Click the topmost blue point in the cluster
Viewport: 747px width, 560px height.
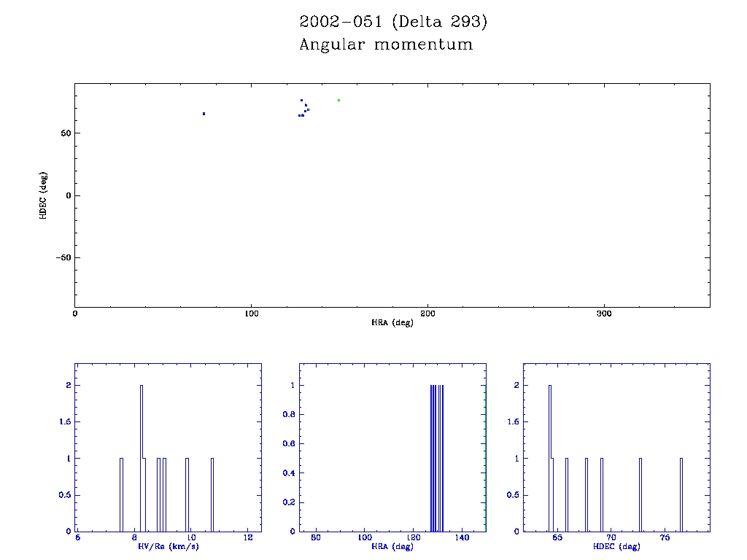click(x=301, y=101)
